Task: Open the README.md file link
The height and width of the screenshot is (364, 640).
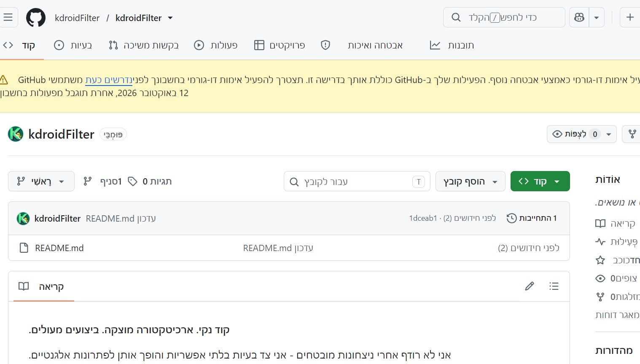Action: point(59,248)
